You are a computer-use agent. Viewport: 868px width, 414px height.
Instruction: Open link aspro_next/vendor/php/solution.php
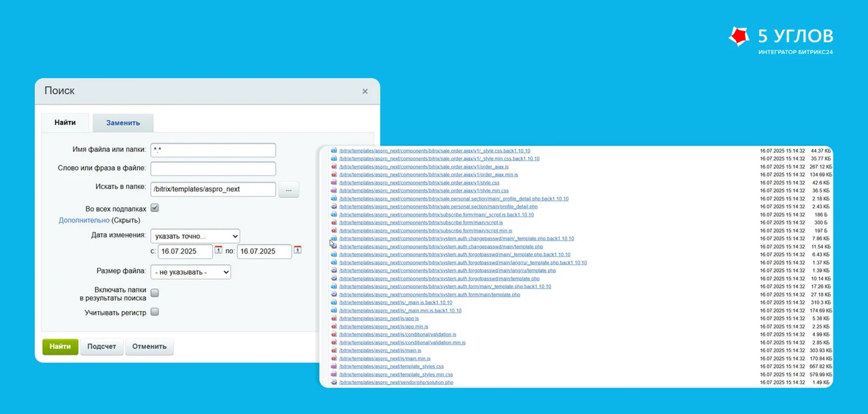[x=396, y=382]
